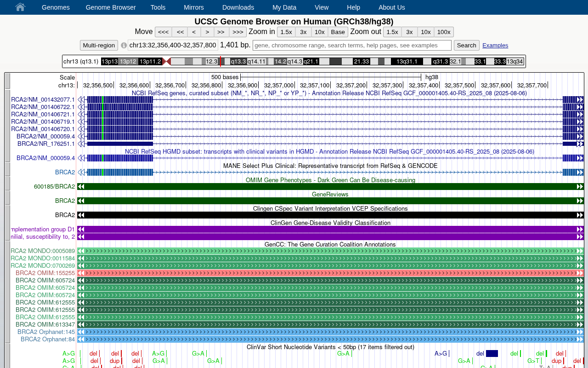This screenshot has width=588, height=368.
Task: Select BRCA2/NR_176251.1 transcript label
Action: [46, 144]
